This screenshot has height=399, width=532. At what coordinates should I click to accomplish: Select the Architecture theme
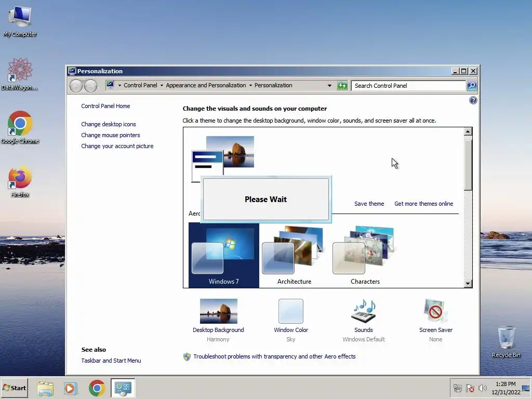tap(294, 255)
